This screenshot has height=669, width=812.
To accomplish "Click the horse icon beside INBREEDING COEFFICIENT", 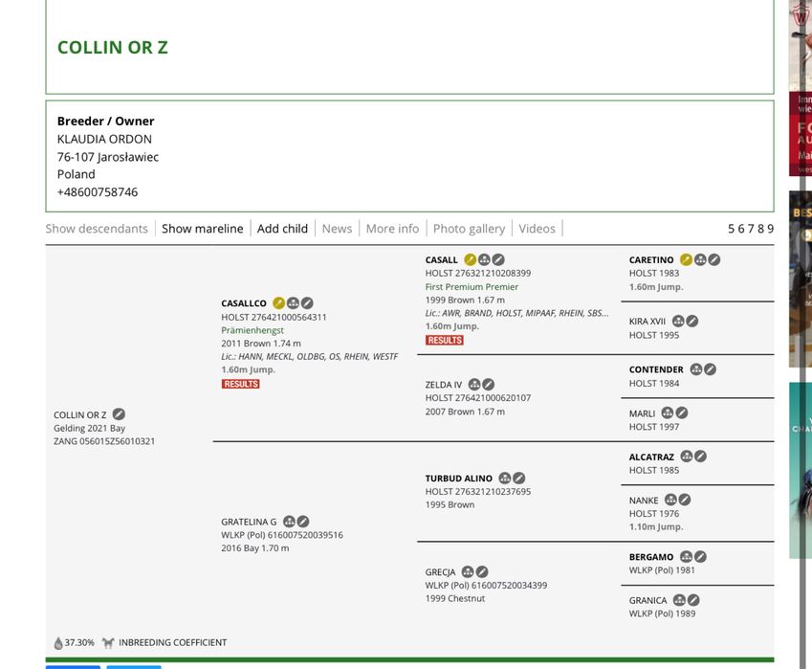I will (108, 642).
